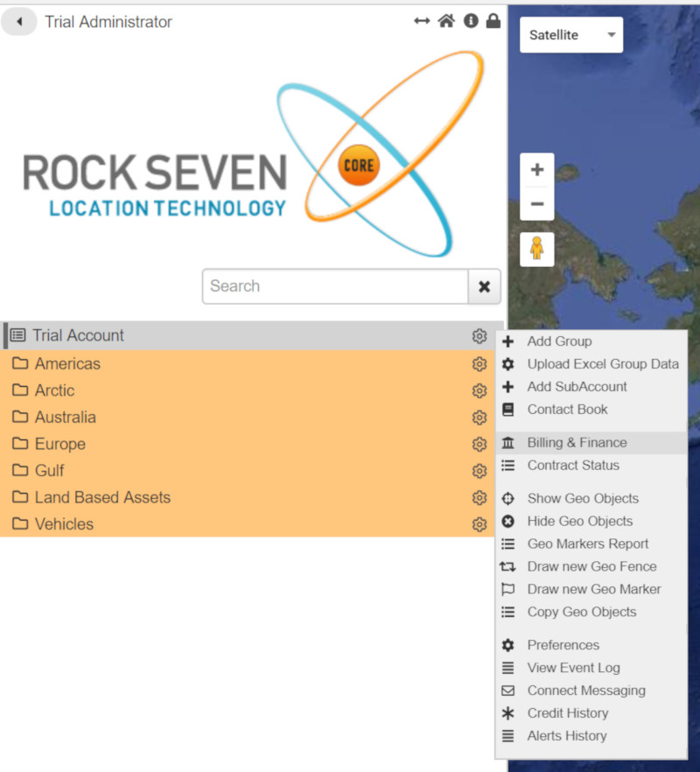Open Credit History
Viewport: 700px width, 772px height.
[x=591, y=712]
